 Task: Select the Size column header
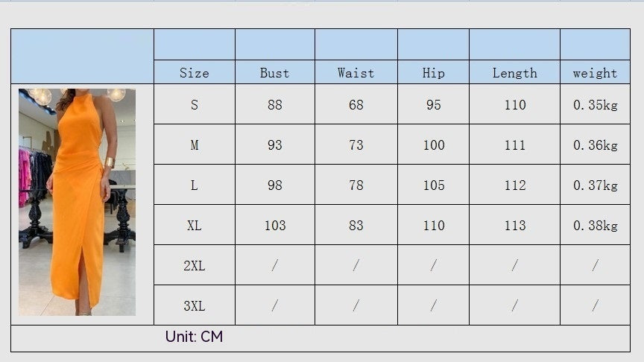click(x=194, y=73)
